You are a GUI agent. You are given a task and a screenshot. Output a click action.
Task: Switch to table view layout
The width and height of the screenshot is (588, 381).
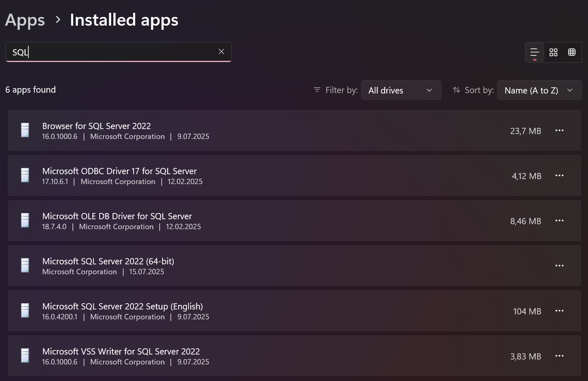(x=572, y=52)
